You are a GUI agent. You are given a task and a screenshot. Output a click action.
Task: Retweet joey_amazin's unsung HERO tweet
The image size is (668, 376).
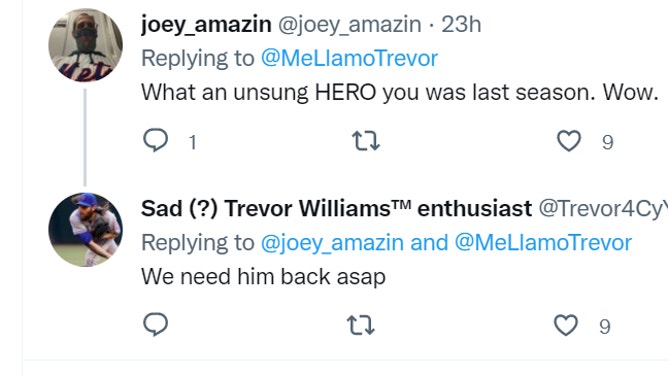[366, 141]
